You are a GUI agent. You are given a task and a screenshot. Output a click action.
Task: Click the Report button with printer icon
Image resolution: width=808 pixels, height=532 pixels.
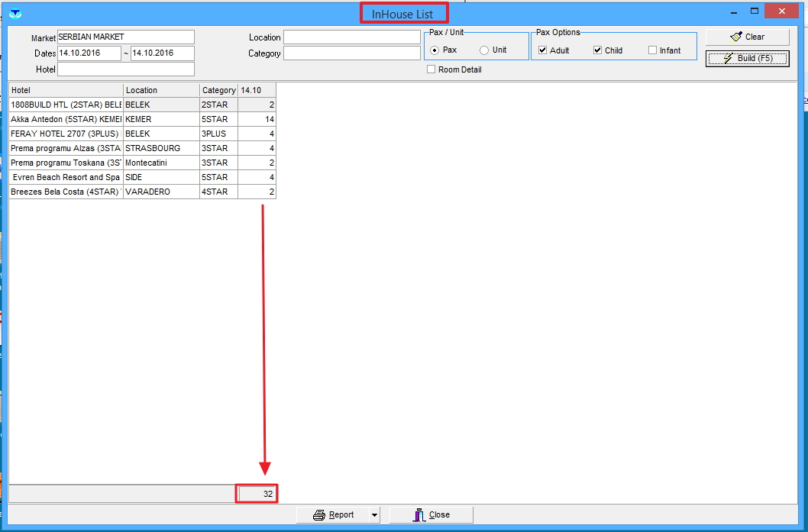click(334, 515)
